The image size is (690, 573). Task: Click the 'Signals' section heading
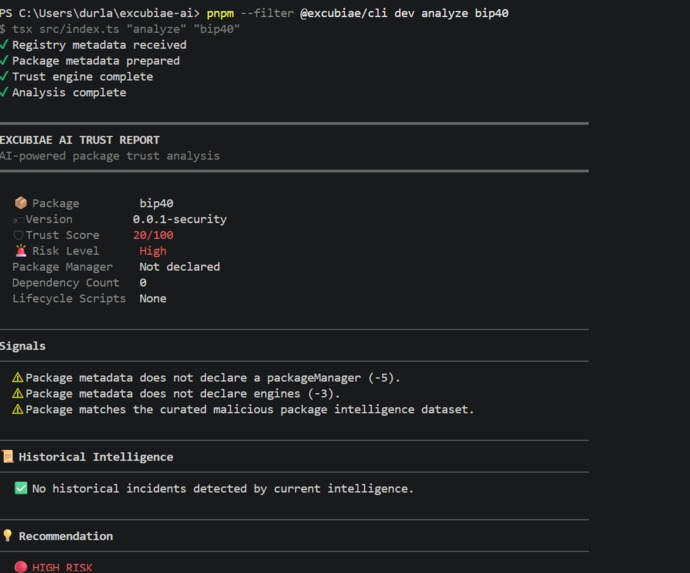23,346
